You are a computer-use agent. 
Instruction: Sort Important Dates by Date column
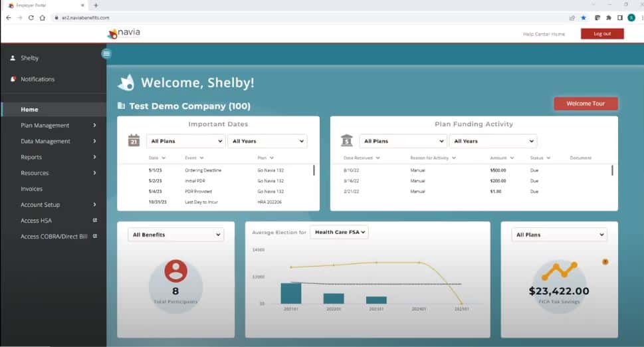157,158
